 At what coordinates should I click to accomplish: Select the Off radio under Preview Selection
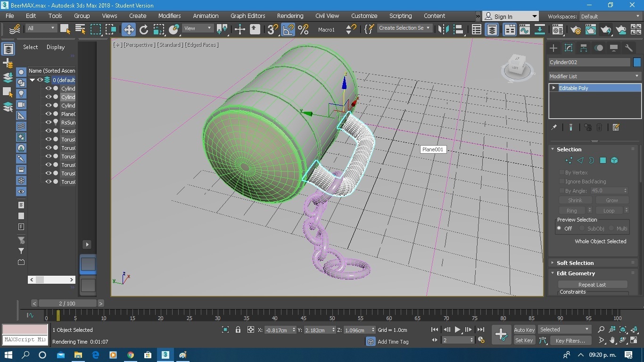pyautogui.click(x=560, y=229)
